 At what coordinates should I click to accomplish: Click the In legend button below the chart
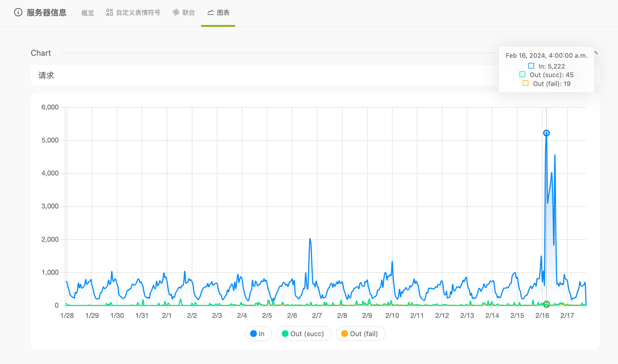tap(258, 334)
